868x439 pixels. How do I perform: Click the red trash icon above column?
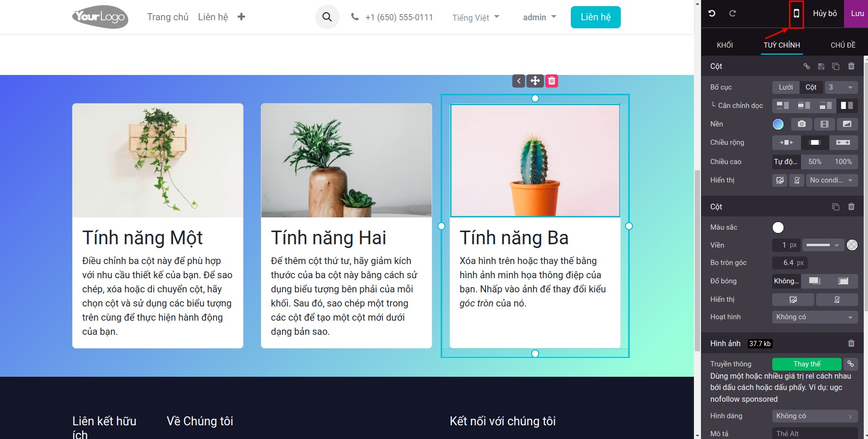pyautogui.click(x=551, y=81)
